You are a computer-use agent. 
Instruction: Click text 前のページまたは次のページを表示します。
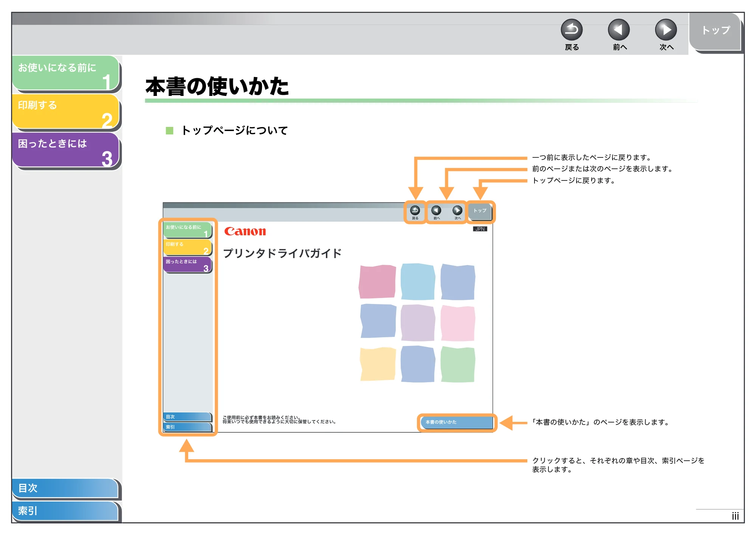pyautogui.click(x=603, y=169)
